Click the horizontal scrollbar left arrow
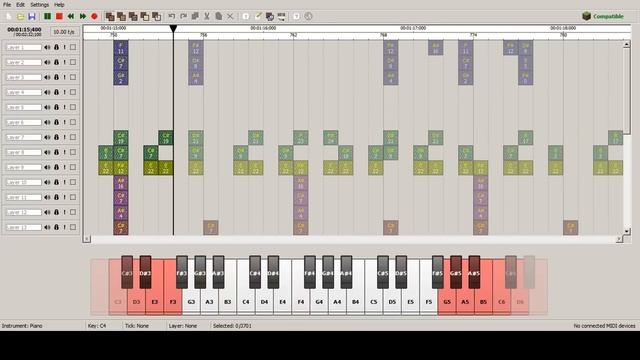 click(x=87, y=239)
